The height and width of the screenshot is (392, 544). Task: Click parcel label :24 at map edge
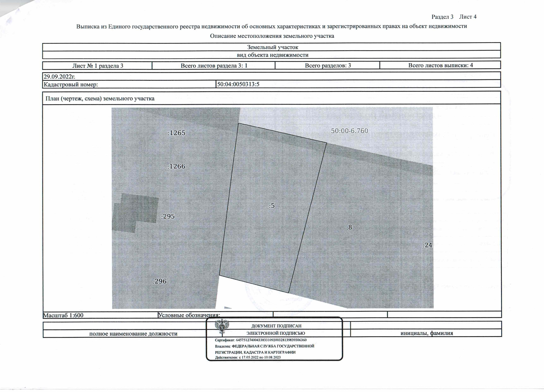point(427,245)
